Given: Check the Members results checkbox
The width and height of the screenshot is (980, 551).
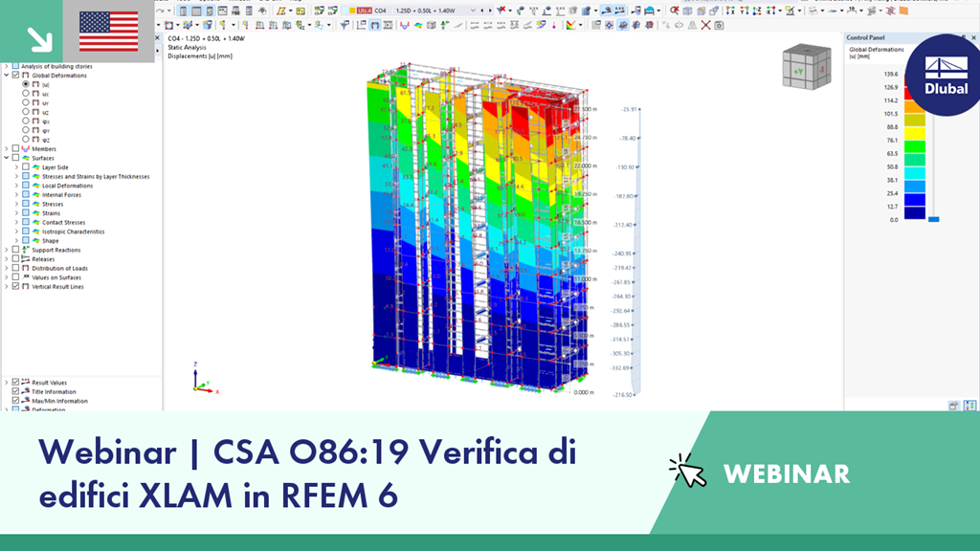Looking at the screenshot, I should coord(15,148).
